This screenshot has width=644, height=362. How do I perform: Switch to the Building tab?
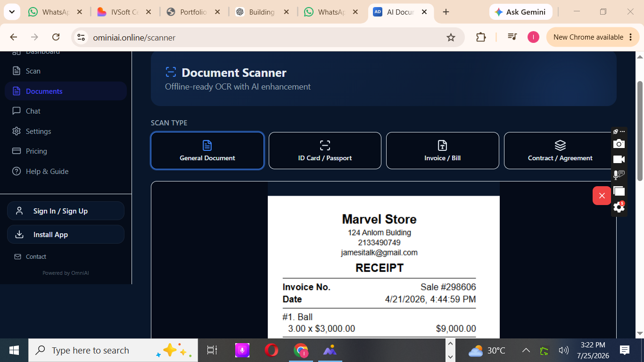tap(263, 12)
